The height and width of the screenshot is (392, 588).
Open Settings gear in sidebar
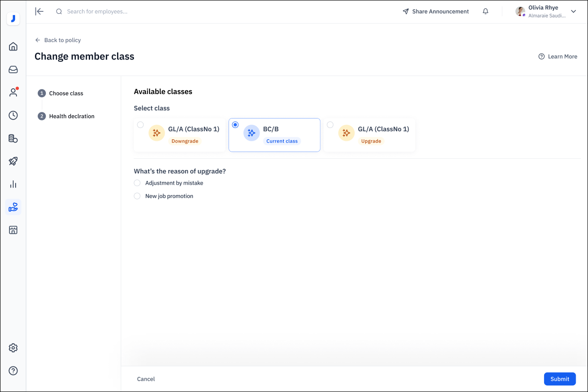click(x=13, y=348)
